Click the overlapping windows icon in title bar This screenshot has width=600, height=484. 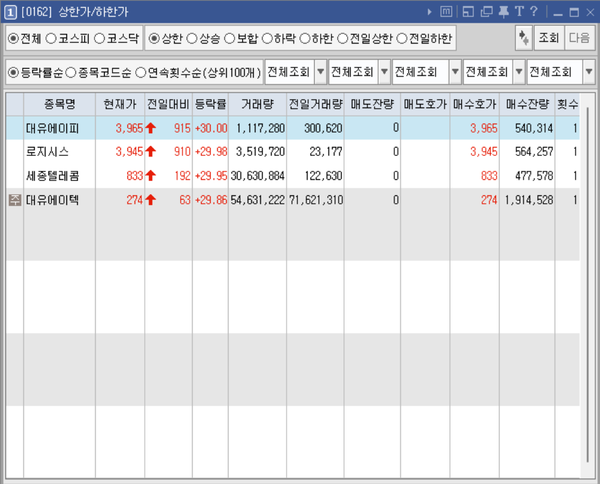[x=485, y=11]
